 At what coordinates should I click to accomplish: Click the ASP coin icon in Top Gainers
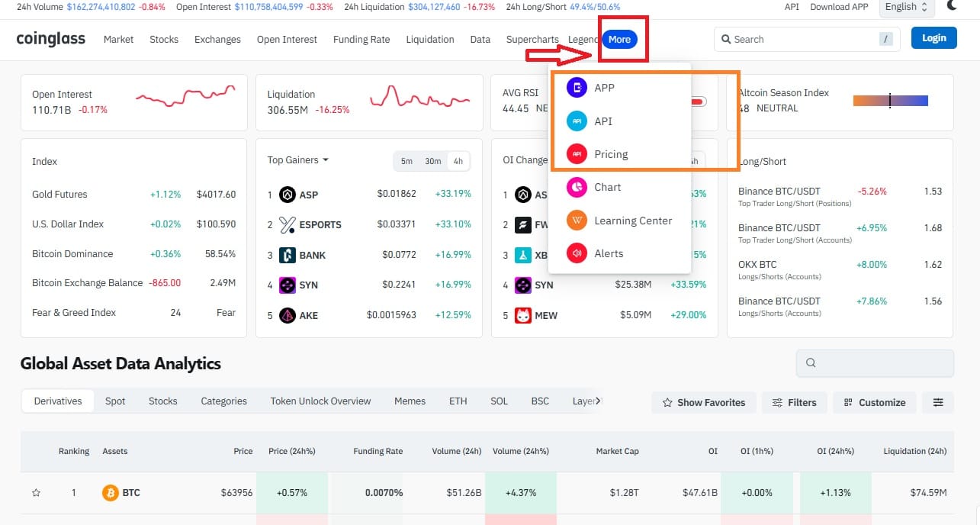[x=288, y=195]
